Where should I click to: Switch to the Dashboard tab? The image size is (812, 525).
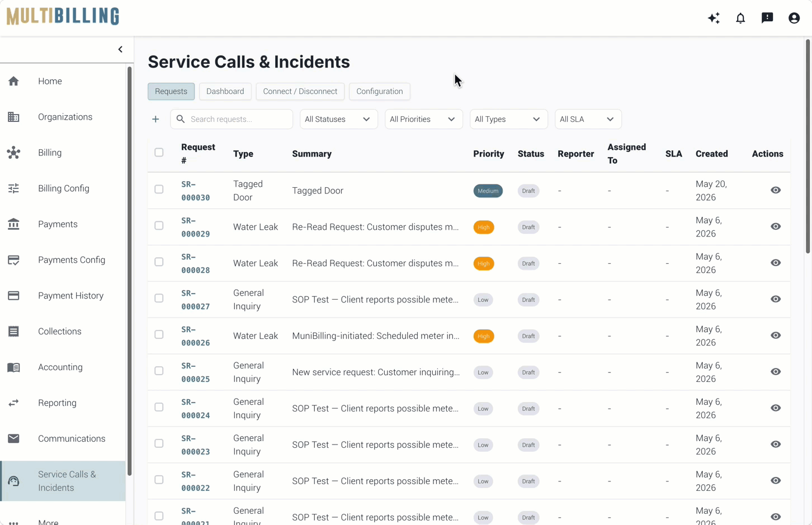pos(225,91)
